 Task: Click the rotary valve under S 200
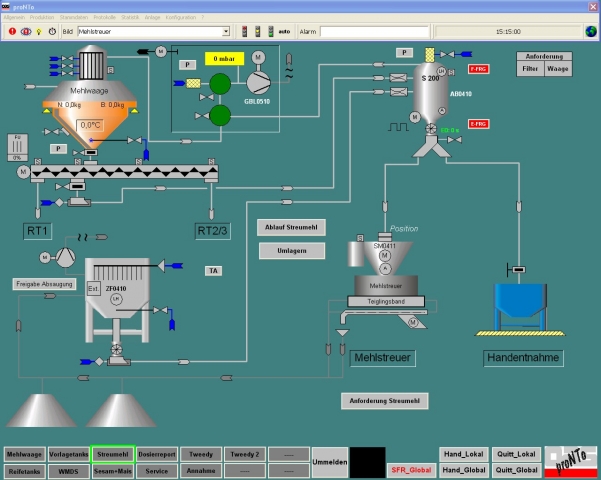(431, 128)
